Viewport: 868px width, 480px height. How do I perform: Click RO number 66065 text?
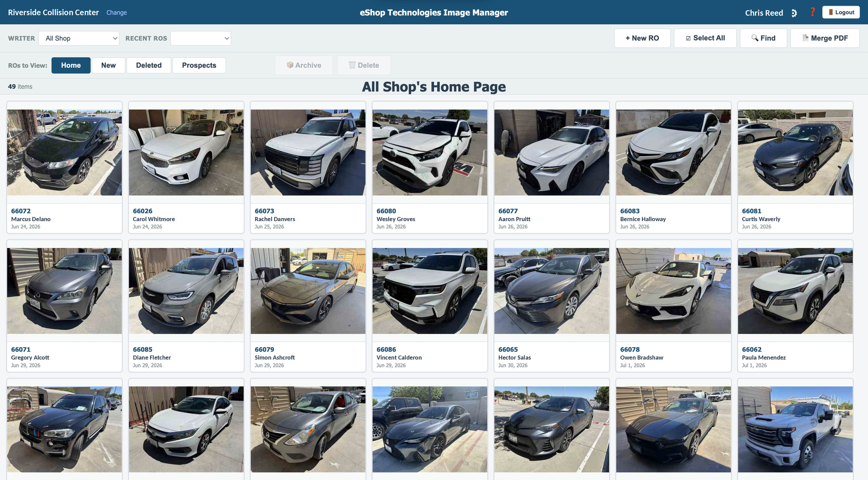508,349
